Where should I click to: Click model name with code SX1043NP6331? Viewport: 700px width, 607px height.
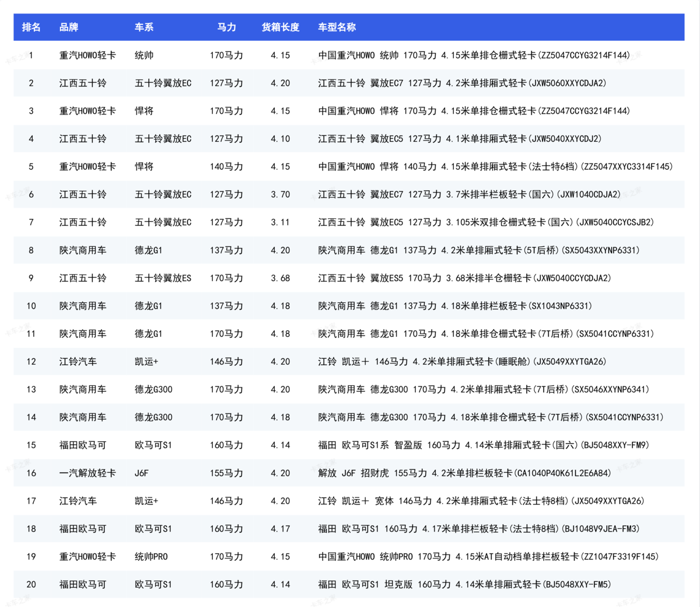click(x=455, y=306)
